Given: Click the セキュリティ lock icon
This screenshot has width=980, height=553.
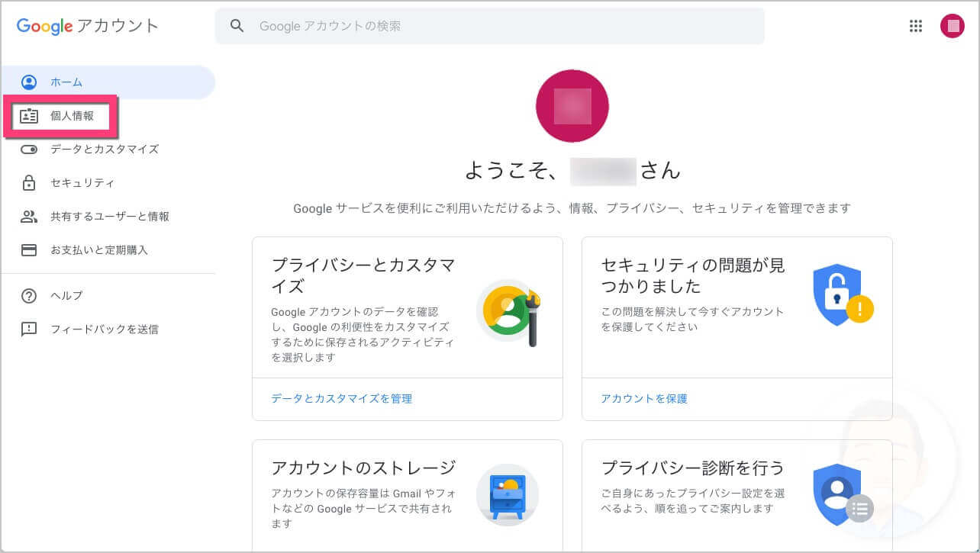Looking at the screenshot, I should click(x=29, y=183).
